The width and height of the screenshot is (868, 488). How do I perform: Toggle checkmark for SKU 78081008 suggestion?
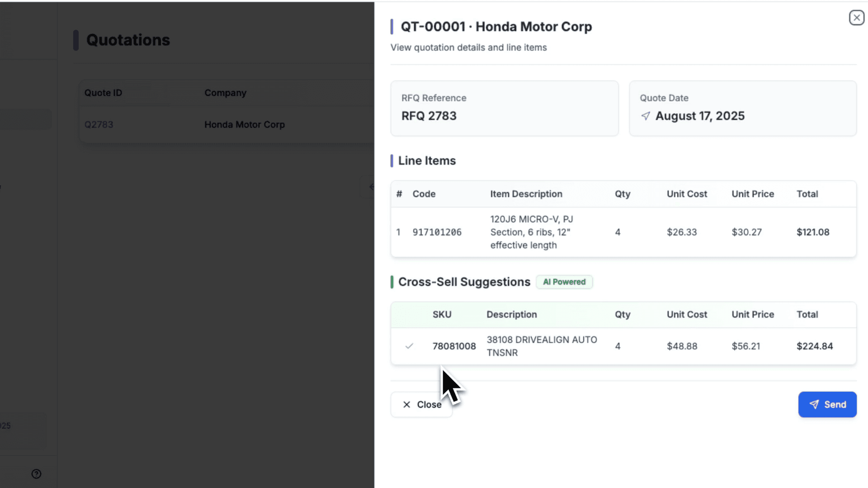pos(409,346)
